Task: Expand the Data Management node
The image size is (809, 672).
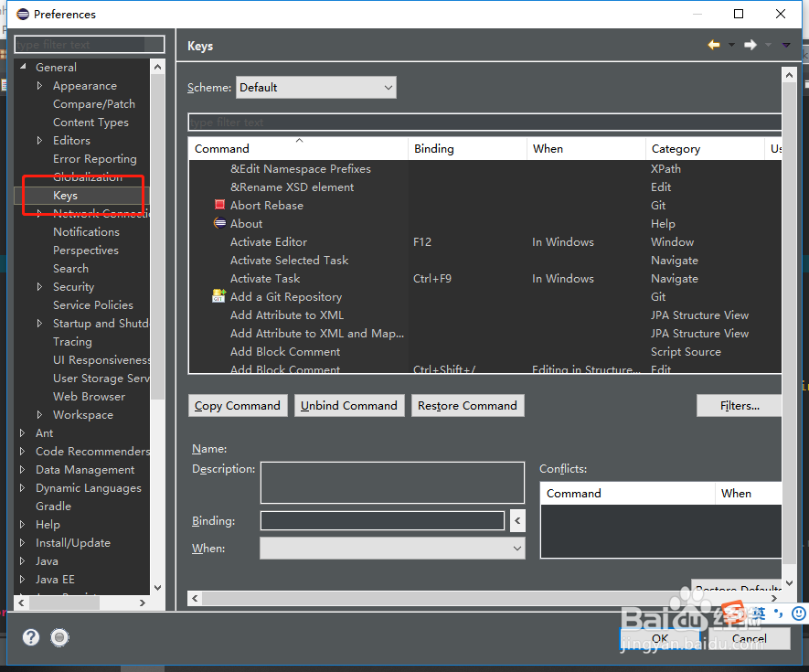Action: pos(22,469)
